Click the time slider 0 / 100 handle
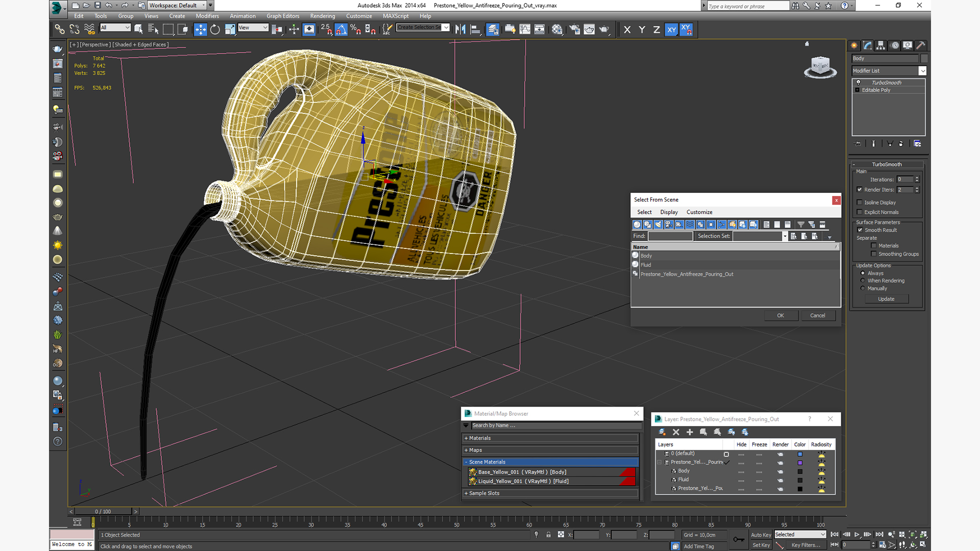The image size is (980, 551). [103, 511]
